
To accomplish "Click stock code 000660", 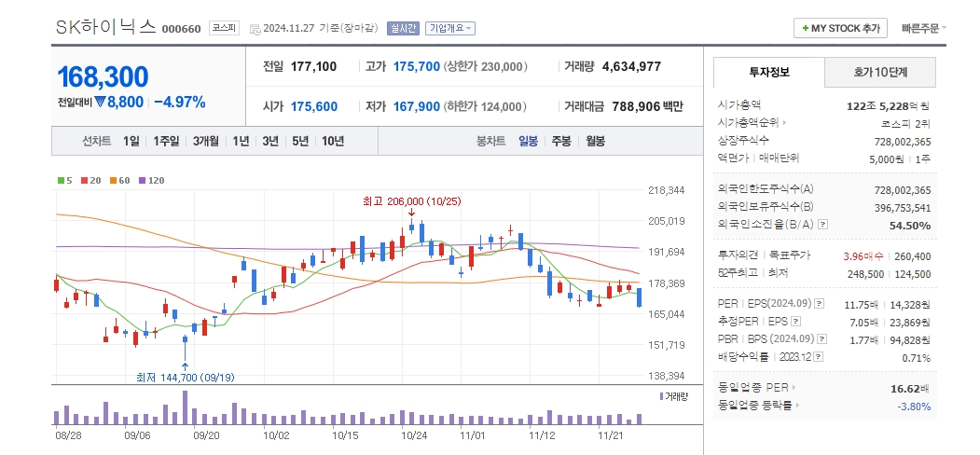I will pos(181,29).
